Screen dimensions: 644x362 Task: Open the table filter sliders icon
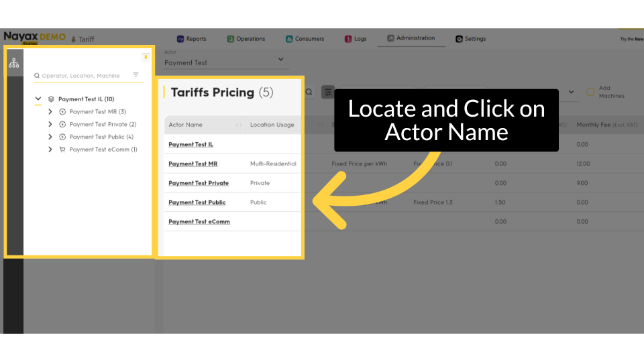(327, 93)
